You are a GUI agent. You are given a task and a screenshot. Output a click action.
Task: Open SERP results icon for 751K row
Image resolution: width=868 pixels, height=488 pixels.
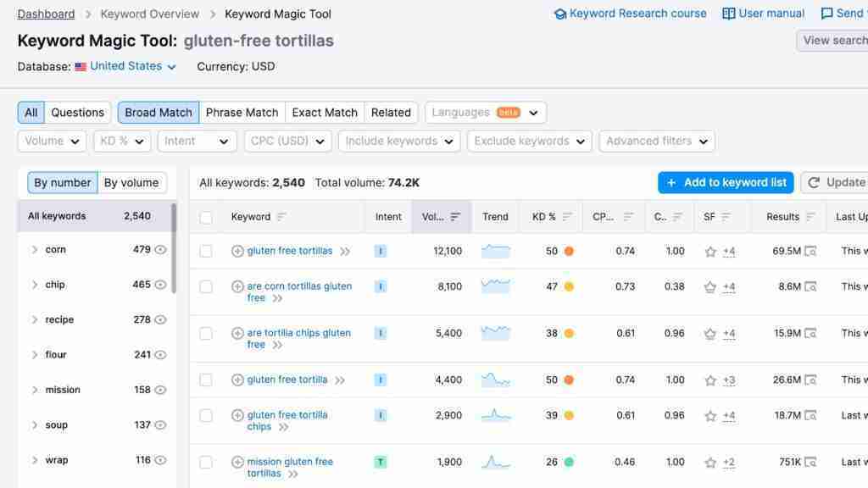810,462
